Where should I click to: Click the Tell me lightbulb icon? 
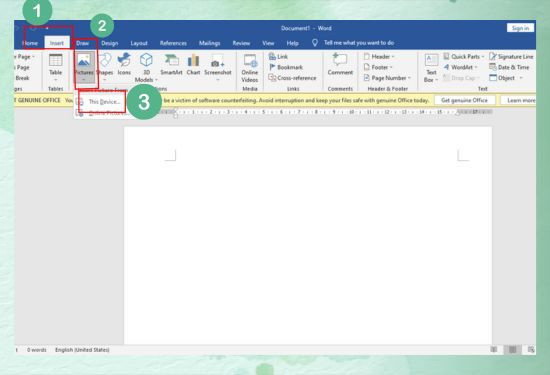point(315,43)
